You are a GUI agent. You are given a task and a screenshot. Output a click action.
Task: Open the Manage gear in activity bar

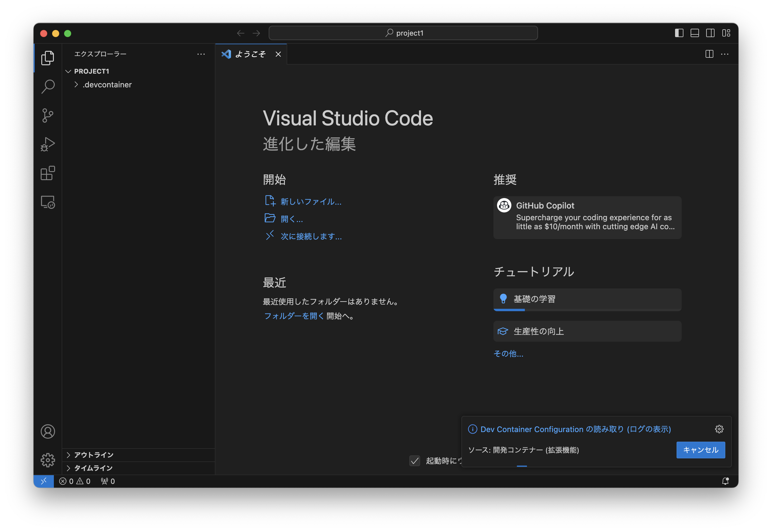click(48, 460)
